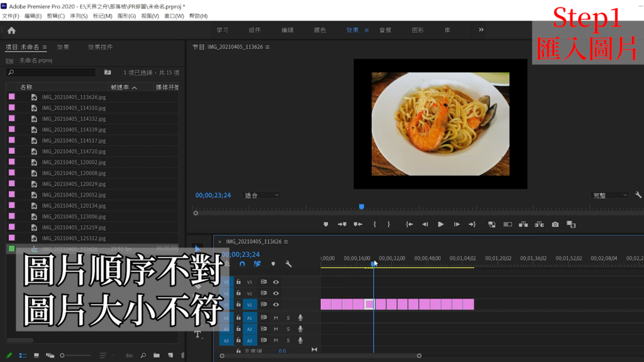This screenshot has height=362, width=644.
Task: Add marker in timeline header
Action: (273, 264)
